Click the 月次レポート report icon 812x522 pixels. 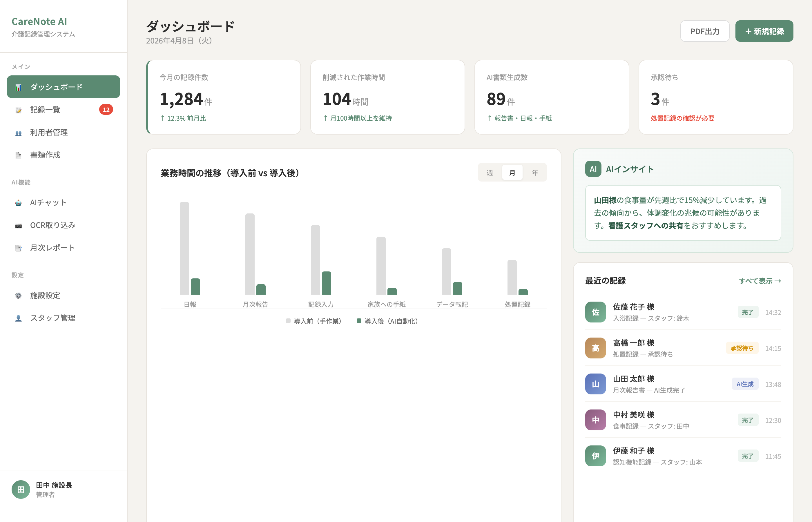pyautogui.click(x=18, y=248)
